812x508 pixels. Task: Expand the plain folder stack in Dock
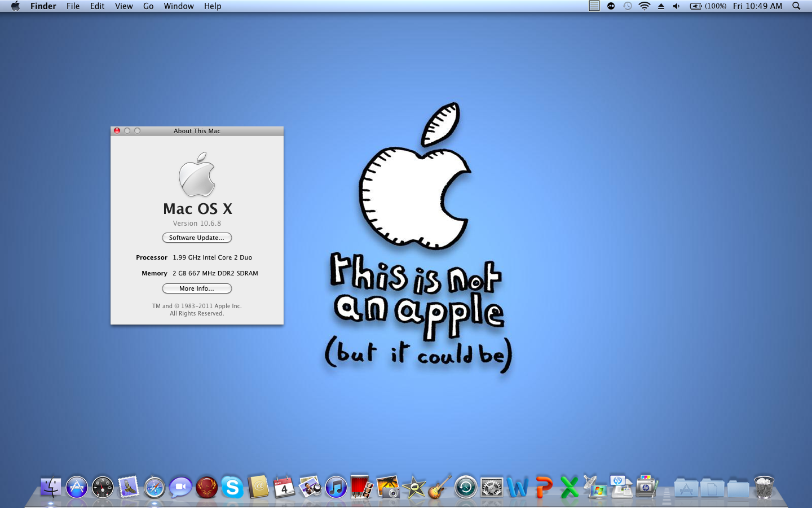[x=738, y=488]
